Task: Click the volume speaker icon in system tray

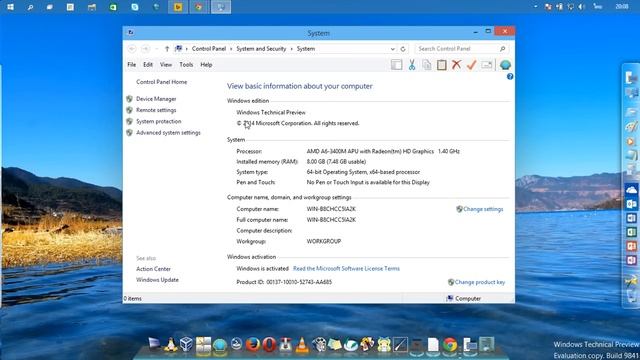Action: click(x=582, y=7)
